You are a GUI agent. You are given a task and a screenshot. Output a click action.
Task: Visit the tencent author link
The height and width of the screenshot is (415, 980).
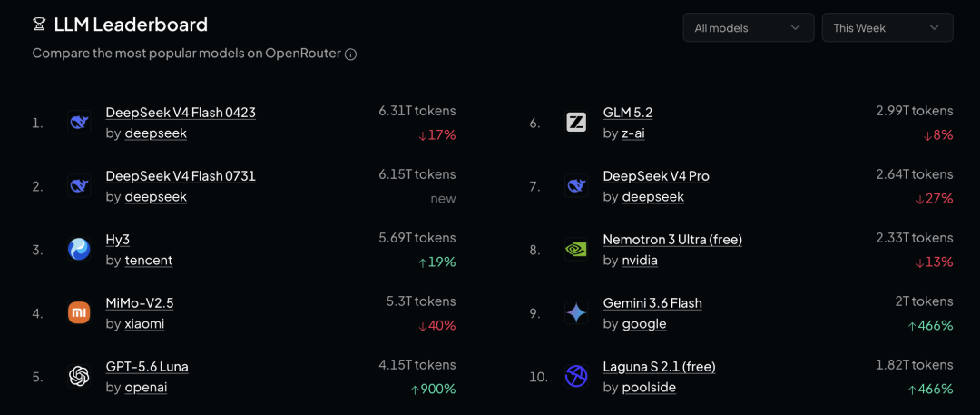(x=149, y=261)
